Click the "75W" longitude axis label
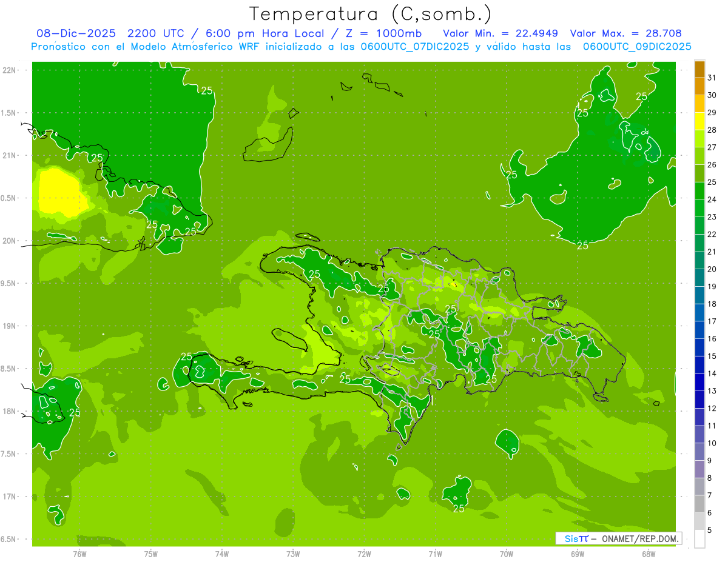Screen dimensions: 728x562 [x=151, y=554]
